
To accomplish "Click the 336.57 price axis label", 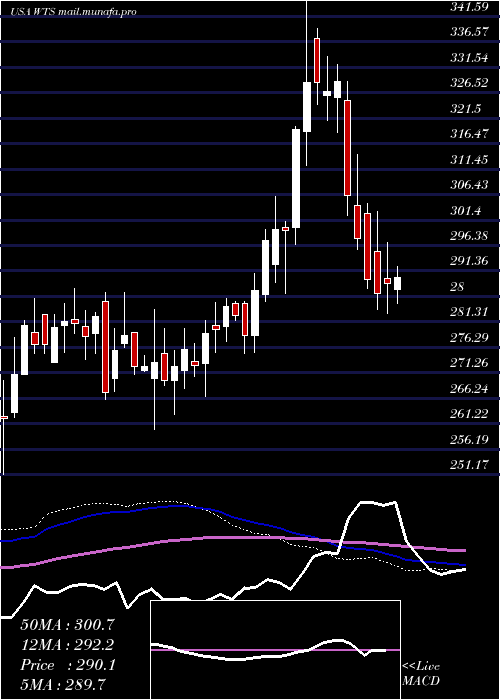I will click(x=467, y=32).
